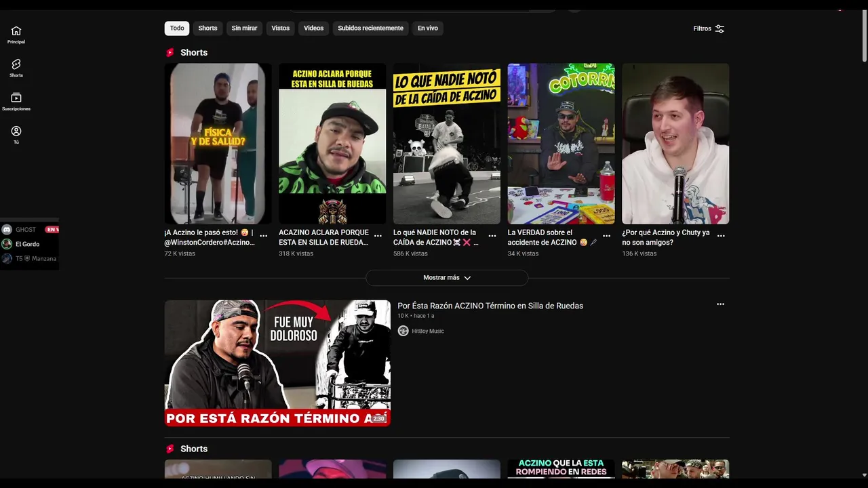Click the '72 K vistas' text
Viewport: 868px width, 488px height.
(x=180, y=253)
